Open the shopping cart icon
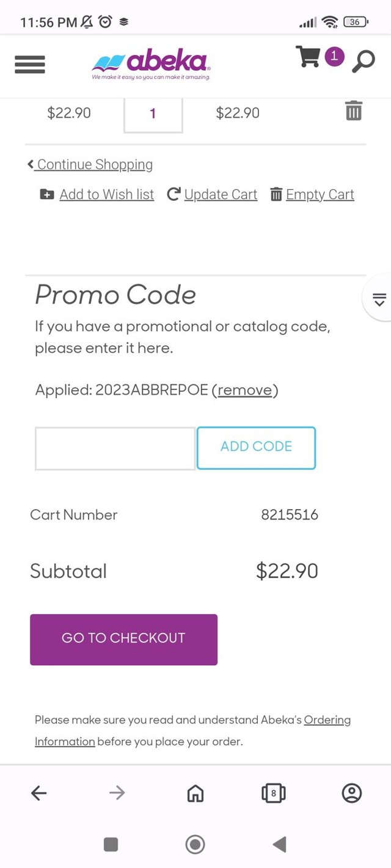The height and width of the screenshot is (868, 391). (309, 57)
